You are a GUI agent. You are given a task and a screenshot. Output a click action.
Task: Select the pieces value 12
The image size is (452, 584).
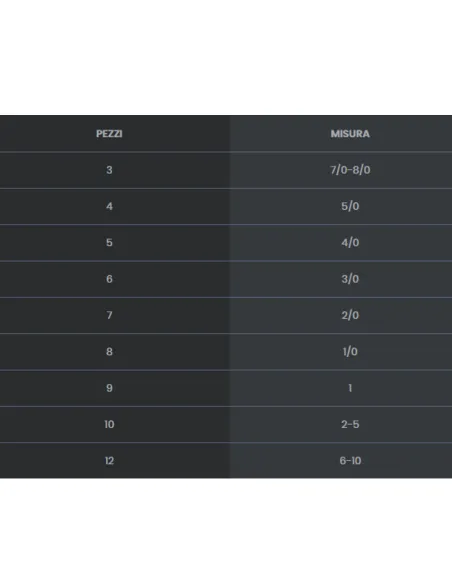point(109,461)
